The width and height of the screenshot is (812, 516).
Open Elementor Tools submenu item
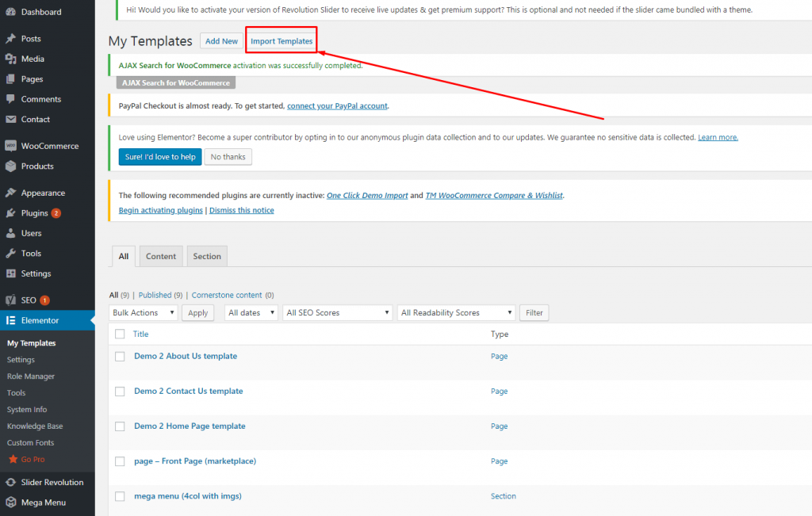pos(16,393)
